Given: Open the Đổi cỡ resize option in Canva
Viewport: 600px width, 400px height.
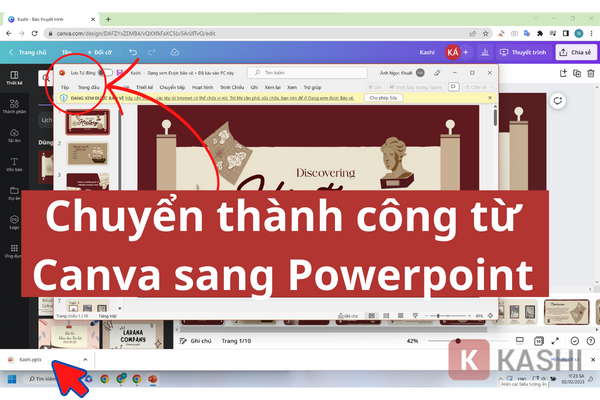Looking at the screenshot, I should (x=99, y=52).
